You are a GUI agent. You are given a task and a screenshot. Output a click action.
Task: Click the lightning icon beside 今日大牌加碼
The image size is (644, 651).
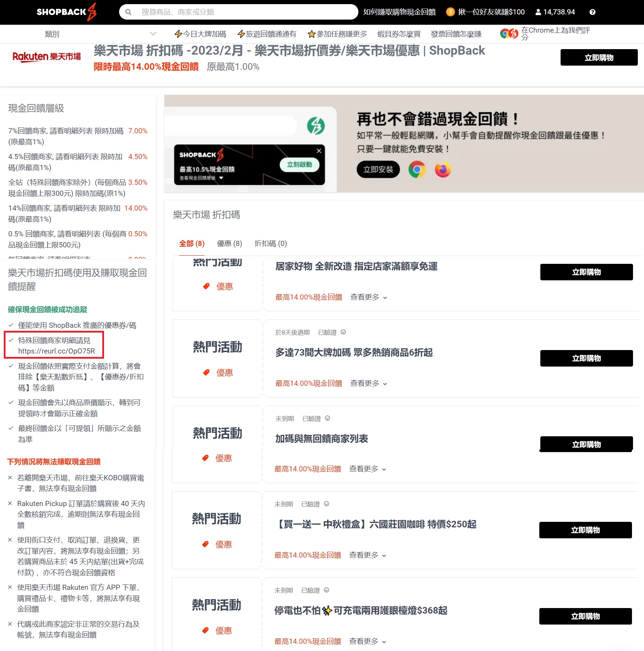[178, 34]
